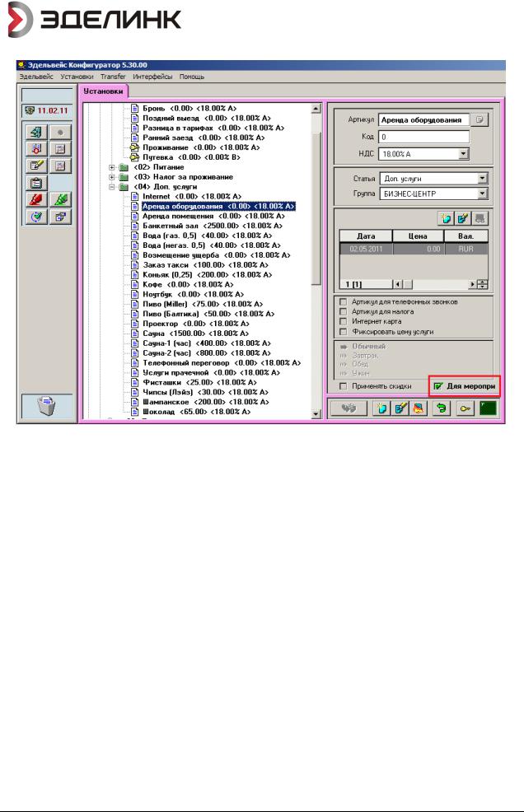
Task: Open the Статья dropdown
Action: coord(483,178)
